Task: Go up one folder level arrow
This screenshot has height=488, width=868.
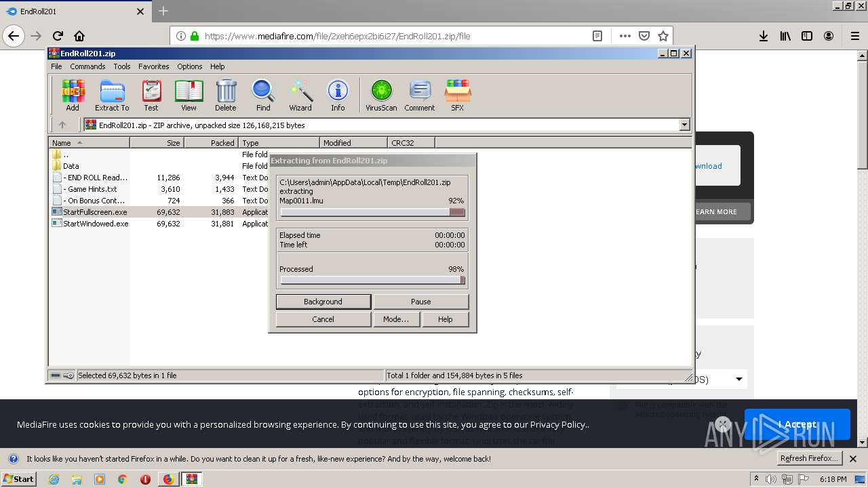Action: click(62, 125)
